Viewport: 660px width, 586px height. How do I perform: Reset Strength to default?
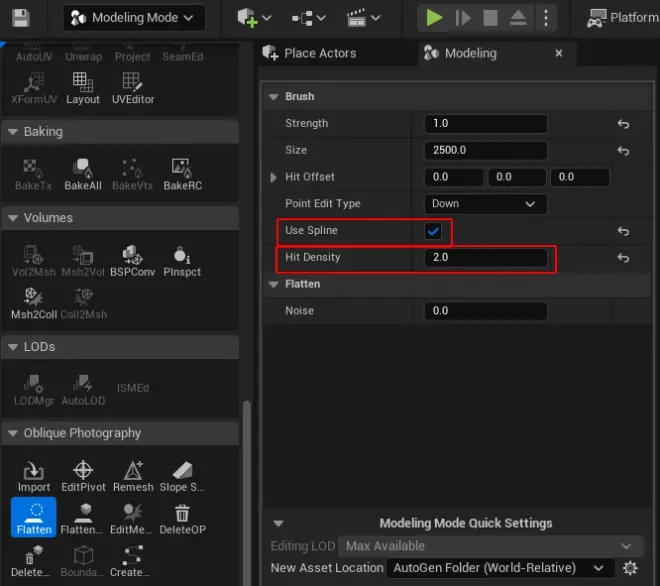pos(623,124)
